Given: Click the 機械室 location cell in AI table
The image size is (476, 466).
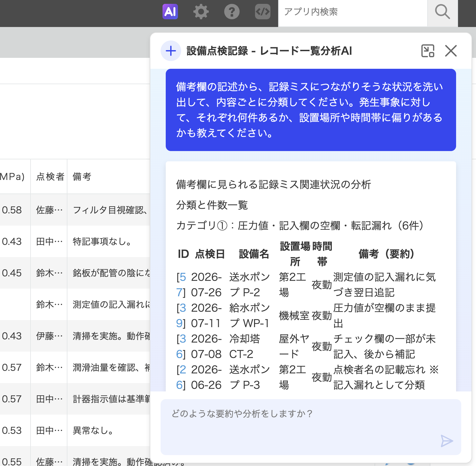Looking at the screenshot, I should coord(294,316).
